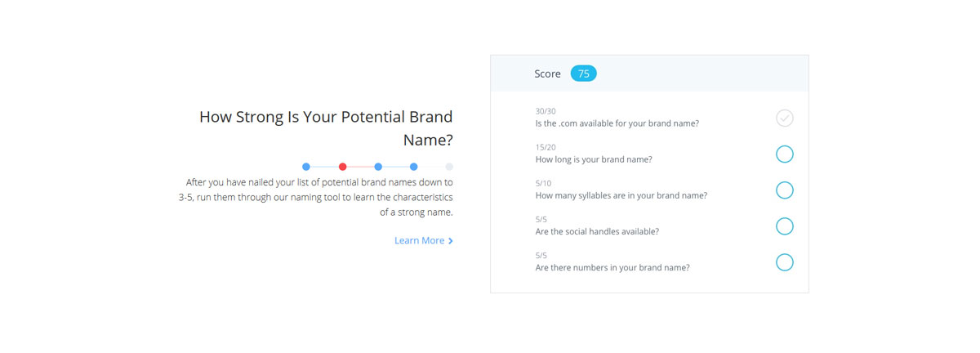Viewport: 980px width, 353px height.
Task: Click the chevron arrow beside Learn More
Action: 451,241
